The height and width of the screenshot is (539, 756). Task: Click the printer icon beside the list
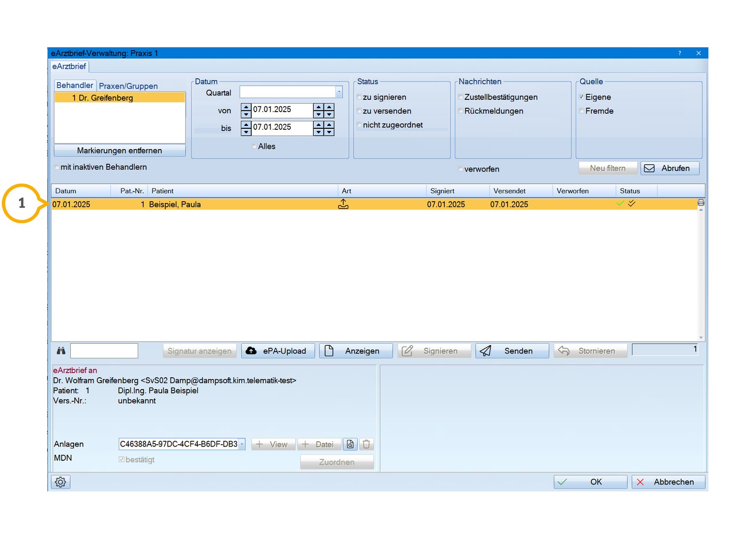(x=701, y=203)
